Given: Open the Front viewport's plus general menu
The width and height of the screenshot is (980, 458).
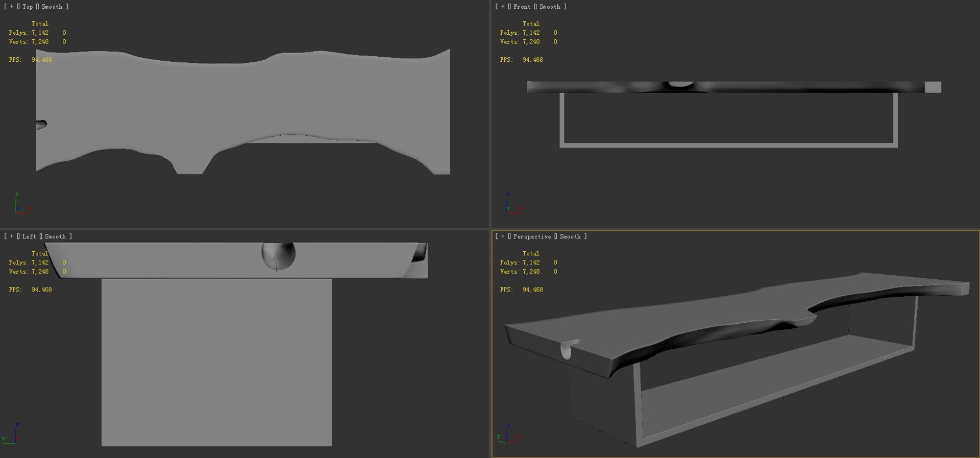Looking at the screenshot, I should point(503,7).
